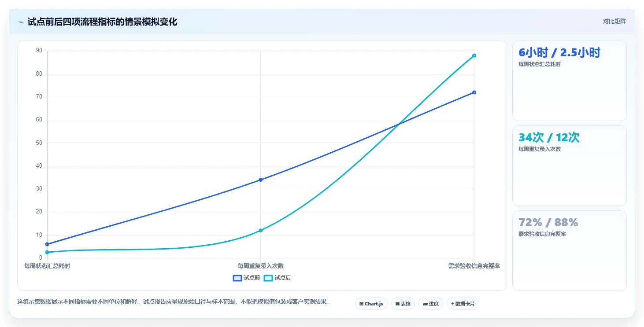Click the 试点后 data point at value 2.5
644x327 pixels.
click(47, 252)
